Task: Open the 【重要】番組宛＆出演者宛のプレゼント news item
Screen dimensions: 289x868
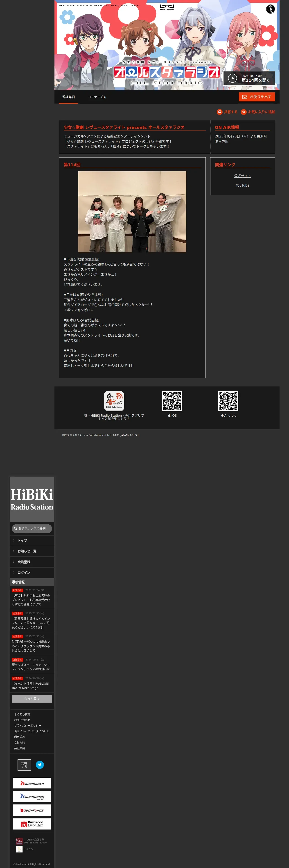Action: pos(31,600)
